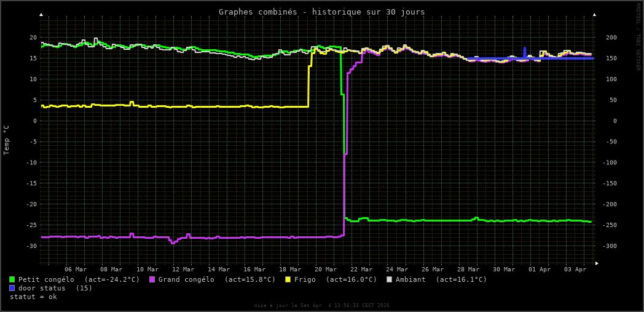The height and width of the screenshot is (312, 644).
Task: Click the 'Temp °C' axis label
Action: tap(7, 140)
